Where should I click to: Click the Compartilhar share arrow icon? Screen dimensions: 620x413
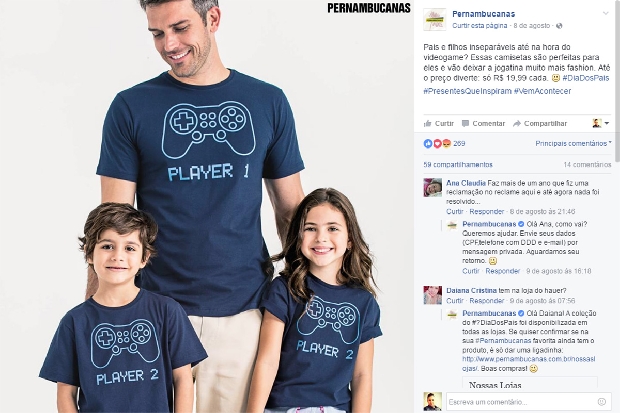point(517,123)
